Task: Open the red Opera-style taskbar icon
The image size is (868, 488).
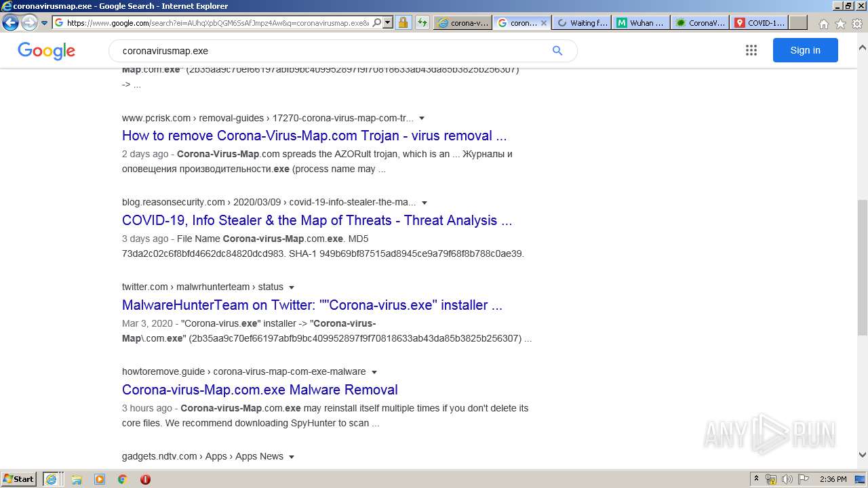Action: pyautogui.click(x=145, y=479)
